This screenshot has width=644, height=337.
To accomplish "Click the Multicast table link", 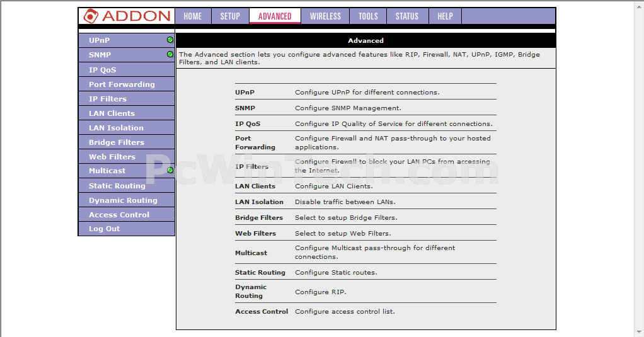I will (251, 253).
